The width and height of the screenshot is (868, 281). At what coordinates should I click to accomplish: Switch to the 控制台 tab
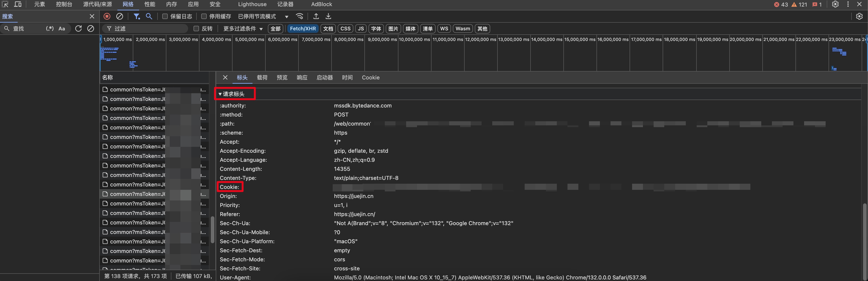pyautogui.click(x=64, y=4)
